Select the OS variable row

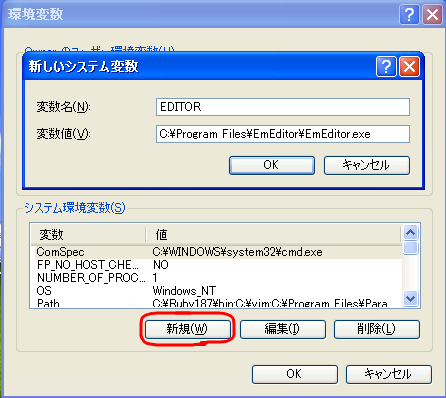(218, 291)
